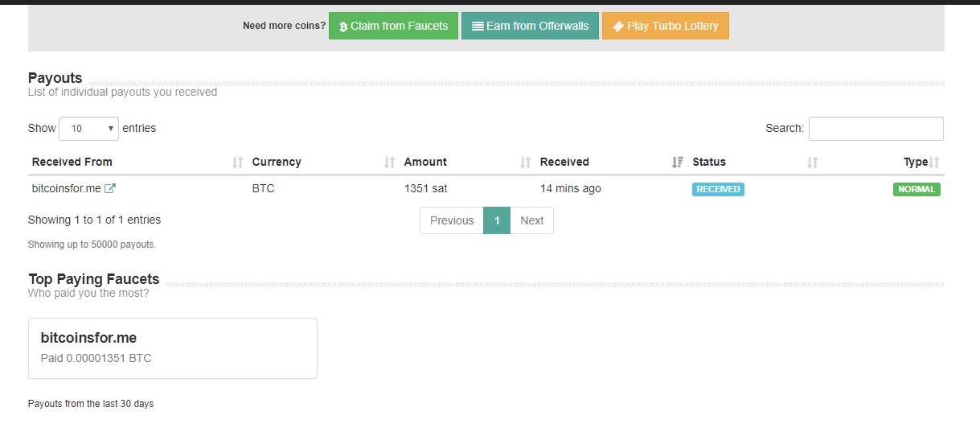980x436 pixels.
Task: Click Paid 0.00001351 BTC text
Action: pyautogui.click(x=96, y=358)
